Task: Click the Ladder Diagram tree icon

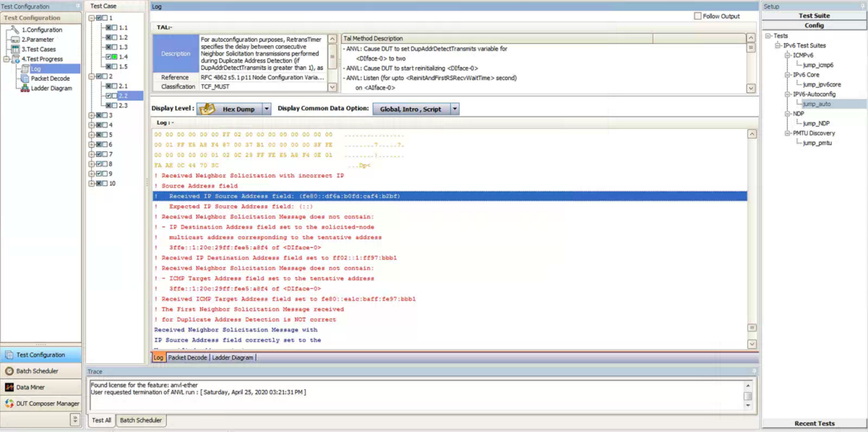Action: pos(25,88)
